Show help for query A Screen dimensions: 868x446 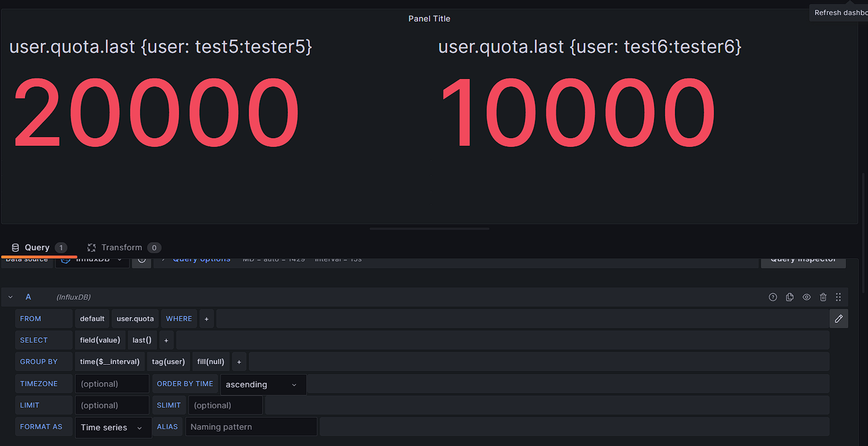pyautogui.click(x=773, y=297)
